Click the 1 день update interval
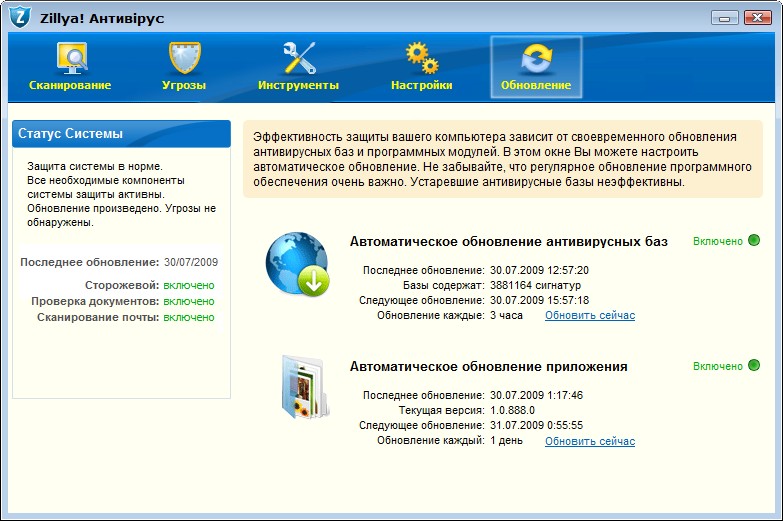The height and width of the screenshot is (521, 783). (506, 440)
